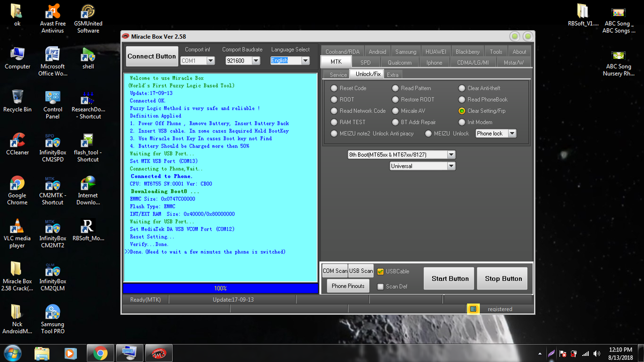Click the Stop Button
The image size is (644, 362).
click(x=503, y=278)
